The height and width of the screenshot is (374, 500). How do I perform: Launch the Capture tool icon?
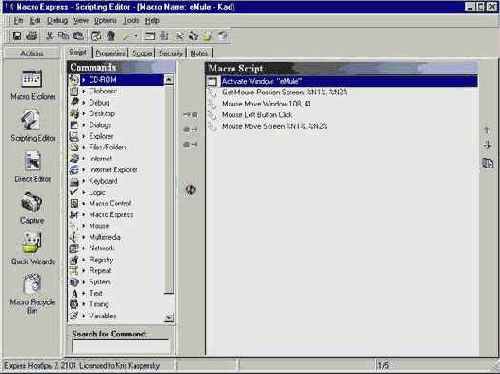32,207
